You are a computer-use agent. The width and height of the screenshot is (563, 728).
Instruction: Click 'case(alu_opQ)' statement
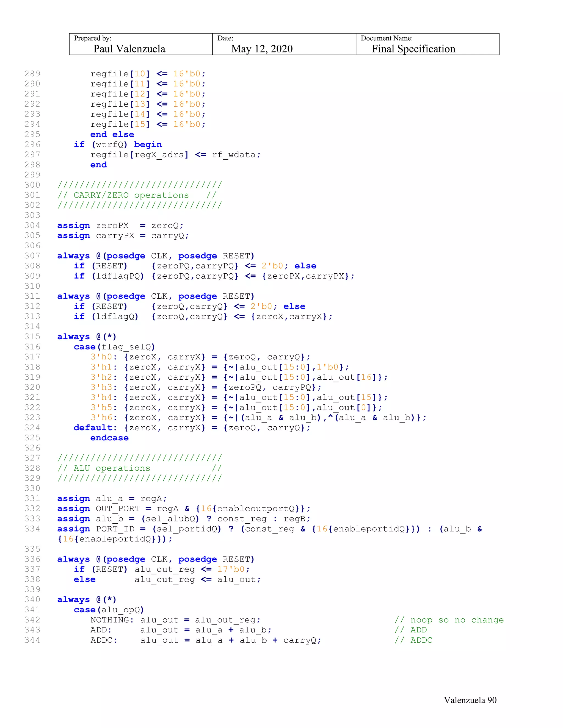tap(109, 610)
